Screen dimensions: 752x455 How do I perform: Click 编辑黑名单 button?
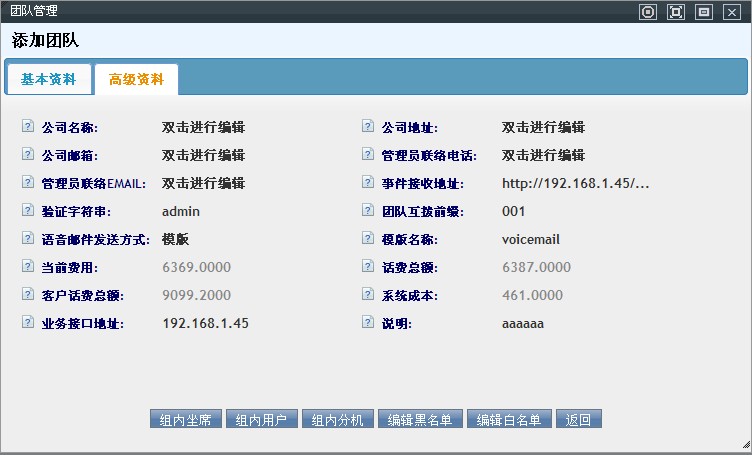[420, 419]
